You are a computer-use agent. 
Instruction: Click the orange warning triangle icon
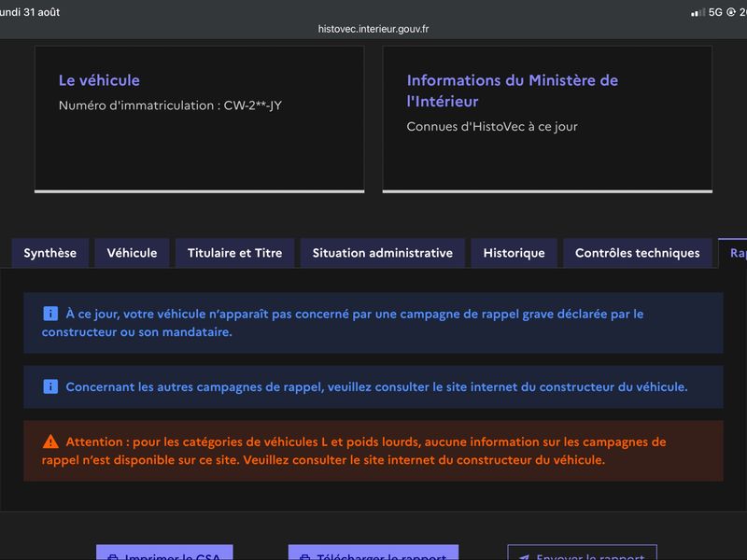[x=50, y=441]
